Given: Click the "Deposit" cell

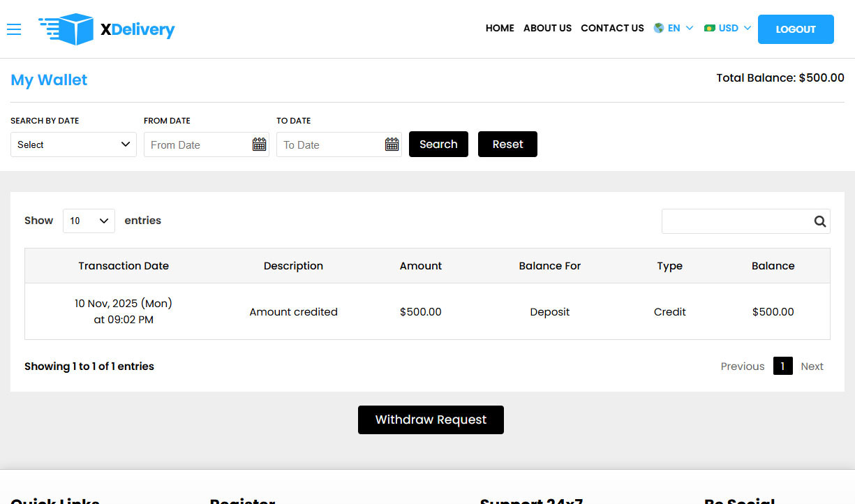Looking at the screenshot, I should tap(550, 312).
